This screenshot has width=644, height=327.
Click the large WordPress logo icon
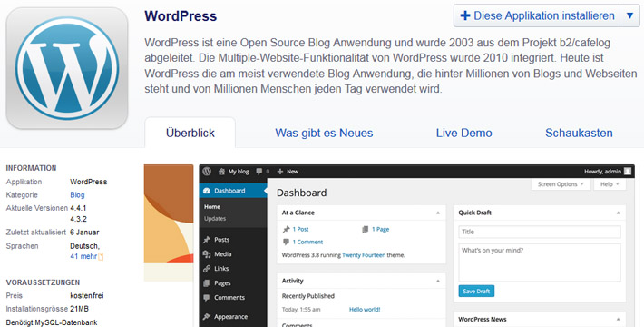click(x=67, y=68)
